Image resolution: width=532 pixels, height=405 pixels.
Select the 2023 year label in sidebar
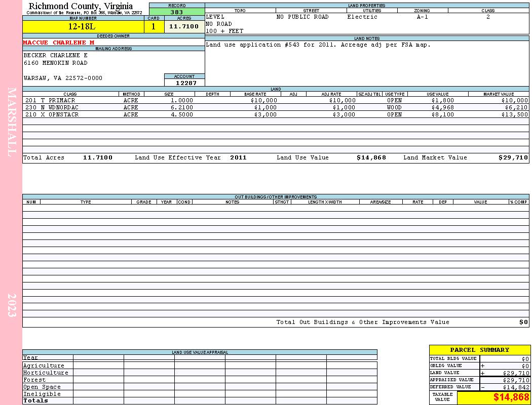click(12, 305)
